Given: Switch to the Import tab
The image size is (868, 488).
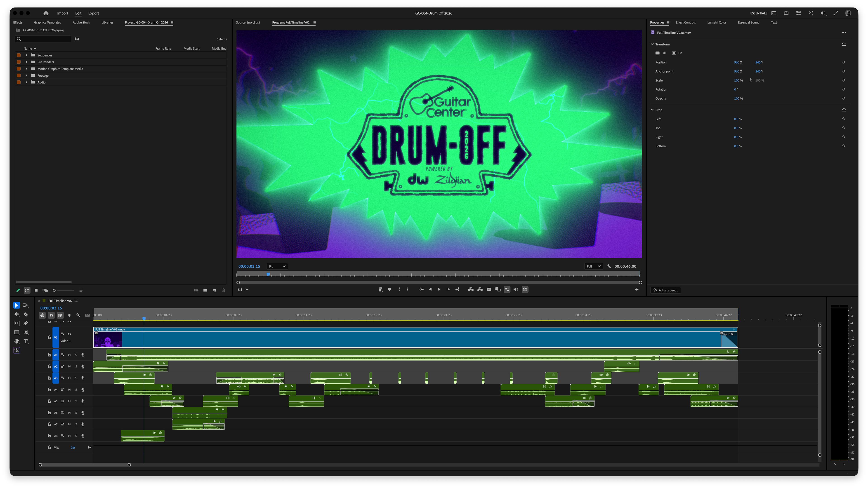Looking at the screenshot, I should pyautogui.click(x=63, y=13).
